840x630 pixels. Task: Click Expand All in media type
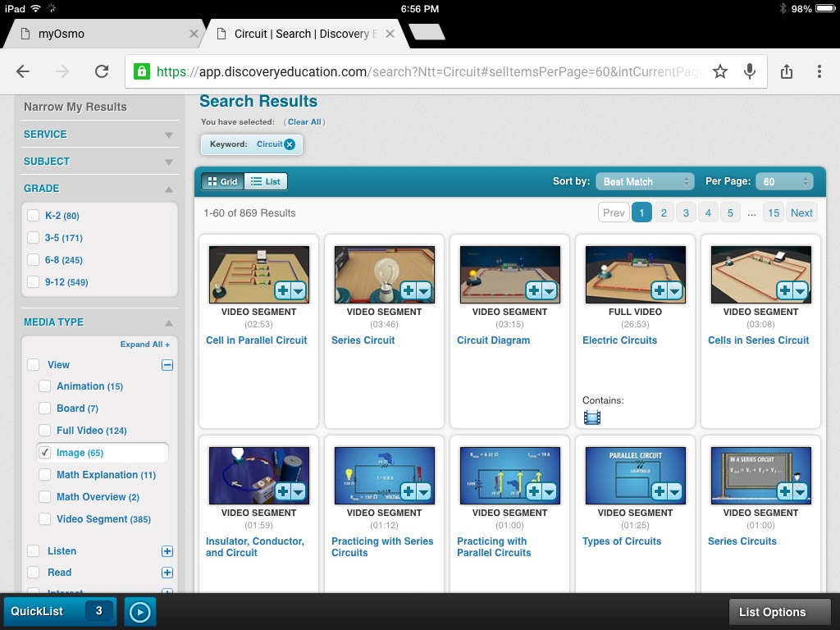144,345
